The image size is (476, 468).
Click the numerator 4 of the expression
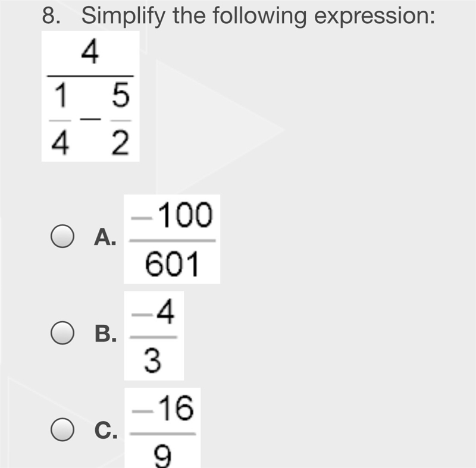click(x=90, y=52)
